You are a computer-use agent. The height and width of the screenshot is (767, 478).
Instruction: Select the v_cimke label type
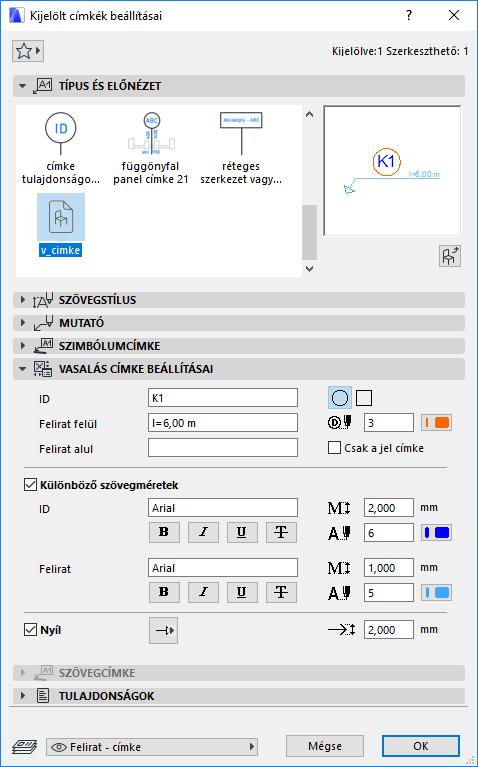click(61, 226)
